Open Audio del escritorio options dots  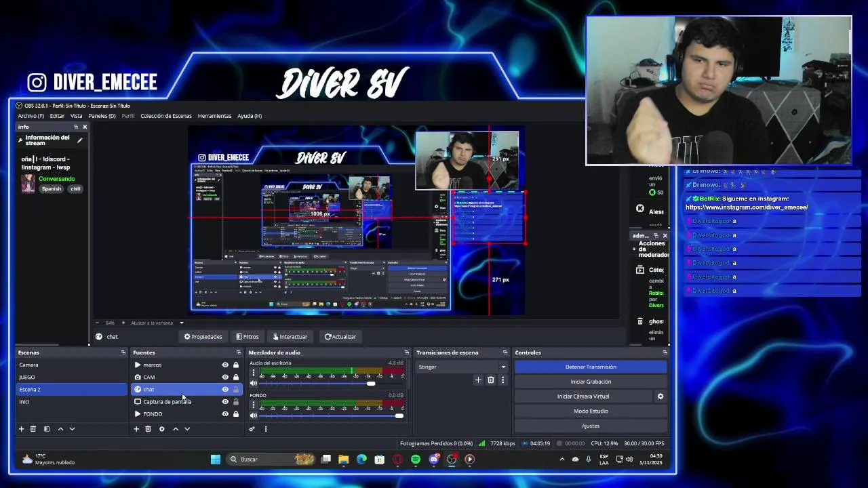254,373
